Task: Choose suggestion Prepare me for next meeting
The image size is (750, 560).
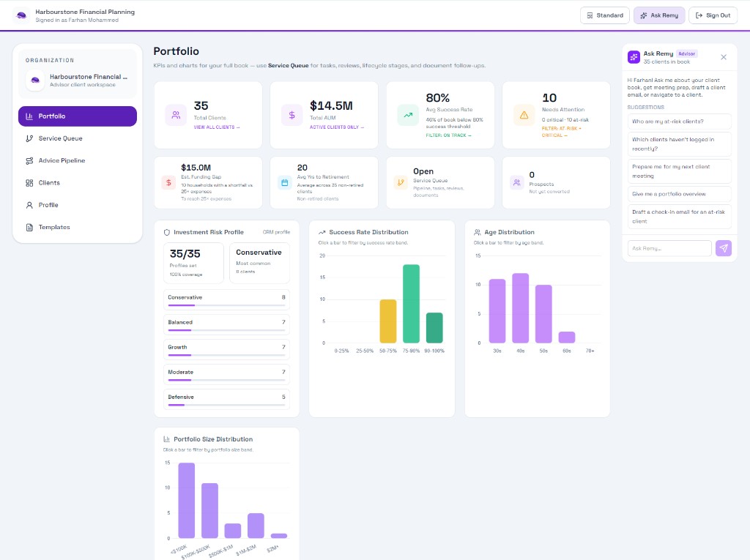Action: pos(679,171)
